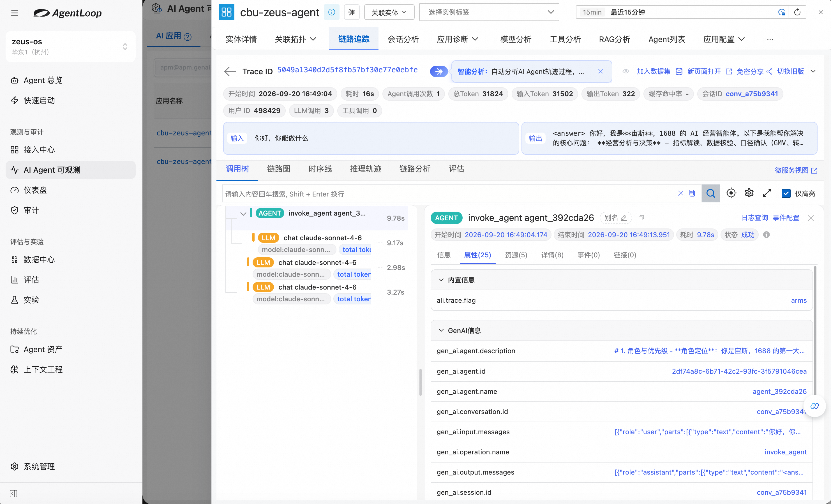Screen dimensions: 831x504
Task: Refresh data with the reload icon
Action: tap(797, 12)
